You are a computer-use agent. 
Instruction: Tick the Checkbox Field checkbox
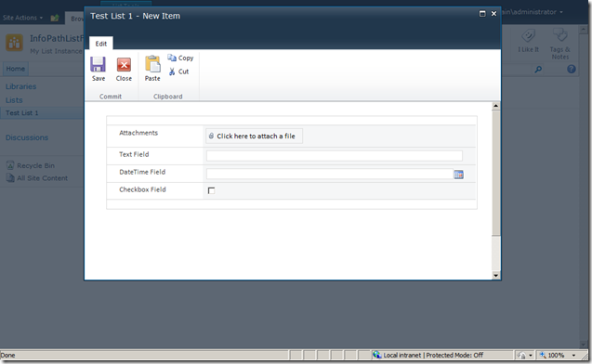[212, 190]
